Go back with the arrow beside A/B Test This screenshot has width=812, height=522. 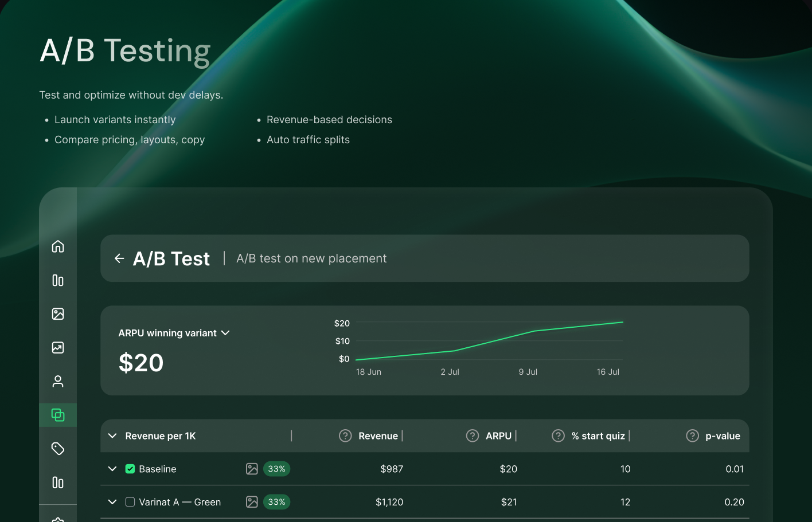pyautogui.click(x=119, y=258)
